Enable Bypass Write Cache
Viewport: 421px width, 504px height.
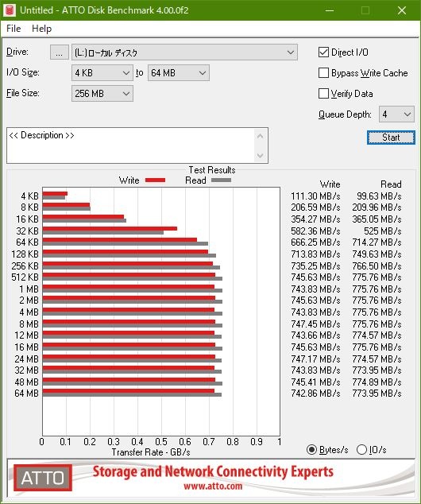(x=323, y=73)
